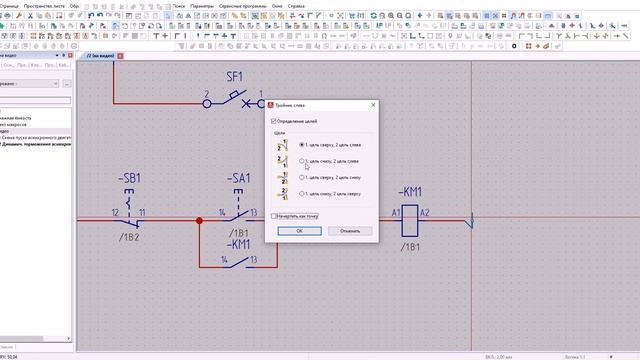Select 'Схема пуска асинхронного двигат' tree item
The height and width of the screenshot is (360, 640).
click(36, 138)
